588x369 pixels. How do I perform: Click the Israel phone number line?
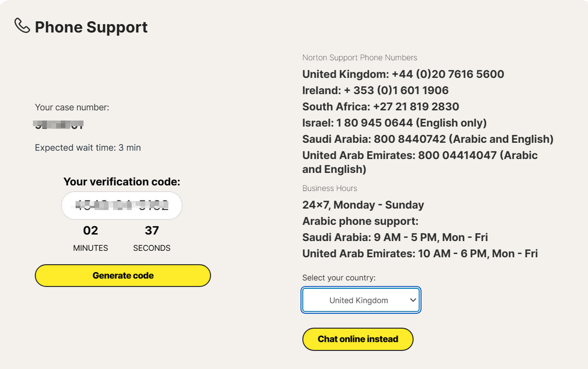point(394,123)
